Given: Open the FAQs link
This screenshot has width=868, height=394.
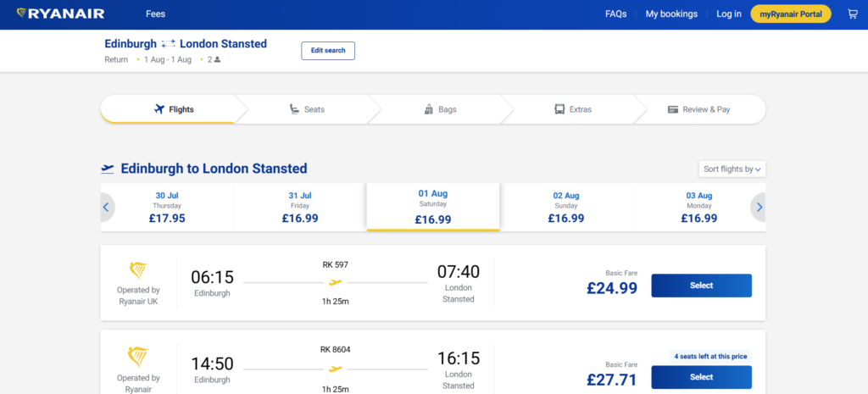Looking at the screenshot, I should click(x=616, y=14).
